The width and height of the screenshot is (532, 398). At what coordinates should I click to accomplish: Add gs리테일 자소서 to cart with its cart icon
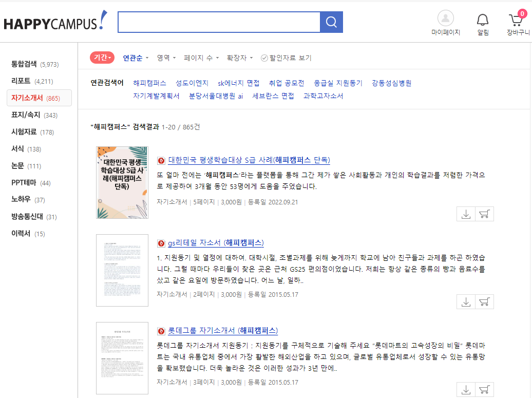[x=484, y=301]
